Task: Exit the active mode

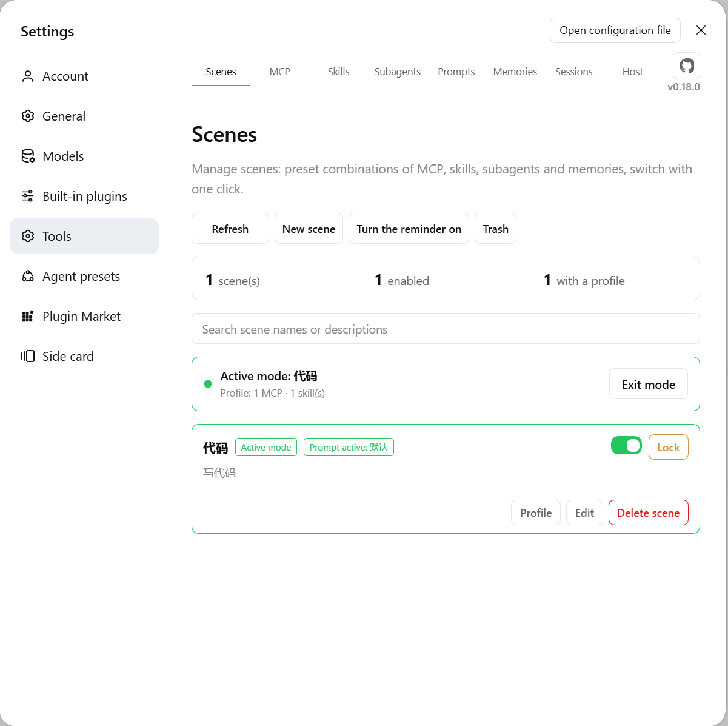Action: 648,384
